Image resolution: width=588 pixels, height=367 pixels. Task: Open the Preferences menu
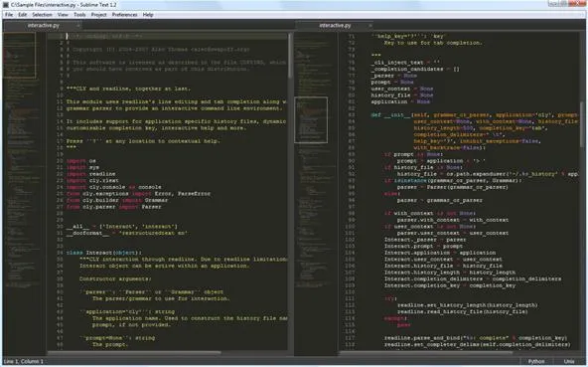click(x=124, y=15)
